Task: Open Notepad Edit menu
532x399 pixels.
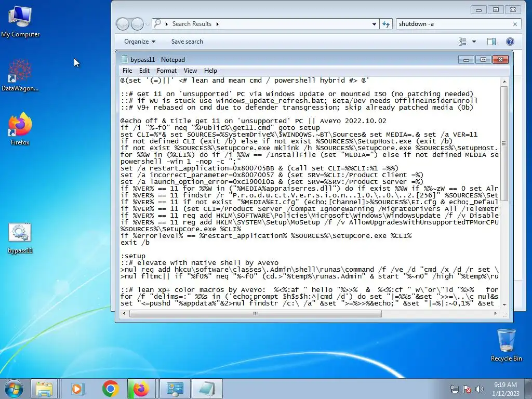Action: (144, 71)
